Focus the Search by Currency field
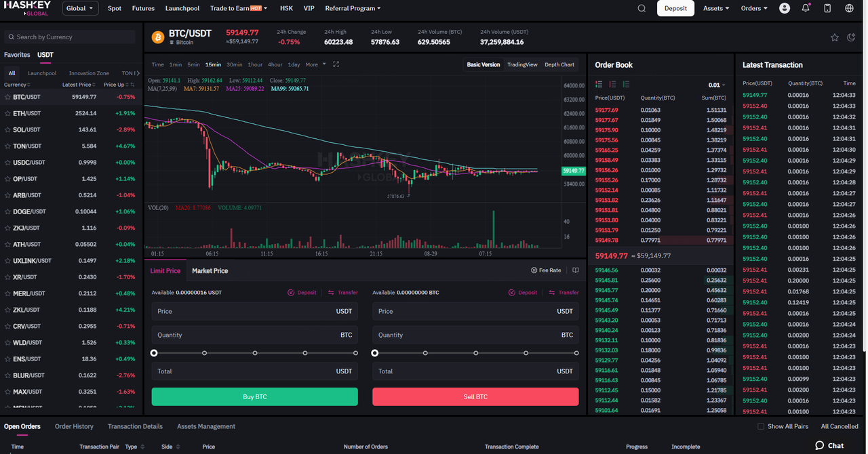The image size is (868, 454). [71, 37]
